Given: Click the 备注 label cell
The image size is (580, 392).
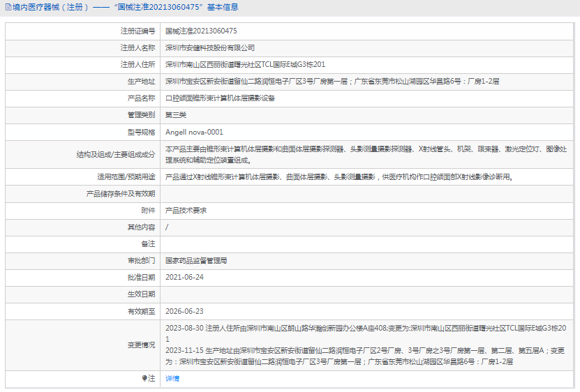Looking at the screenshot, I should point(82,244).
